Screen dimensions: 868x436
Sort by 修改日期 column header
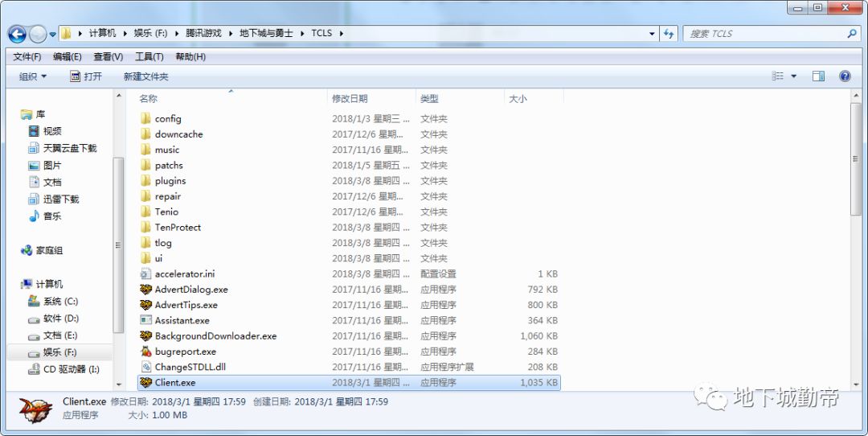[x=350, y=99]
